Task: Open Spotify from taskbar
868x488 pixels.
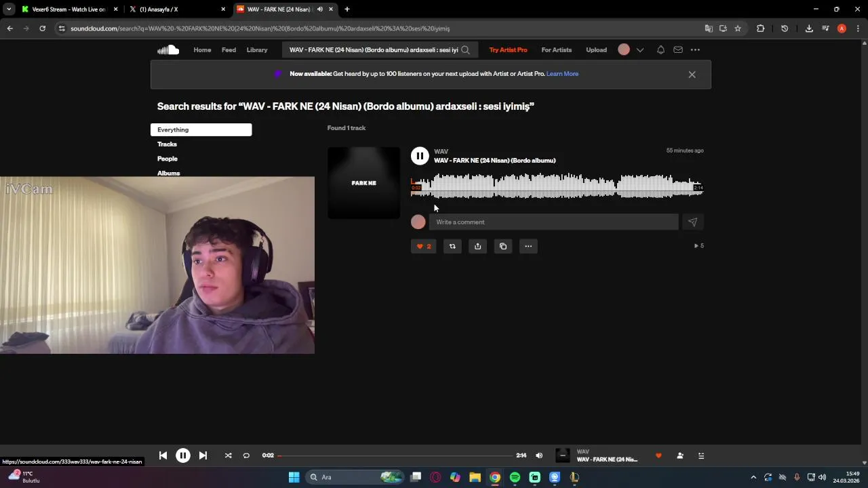Action: coord(515,477)
